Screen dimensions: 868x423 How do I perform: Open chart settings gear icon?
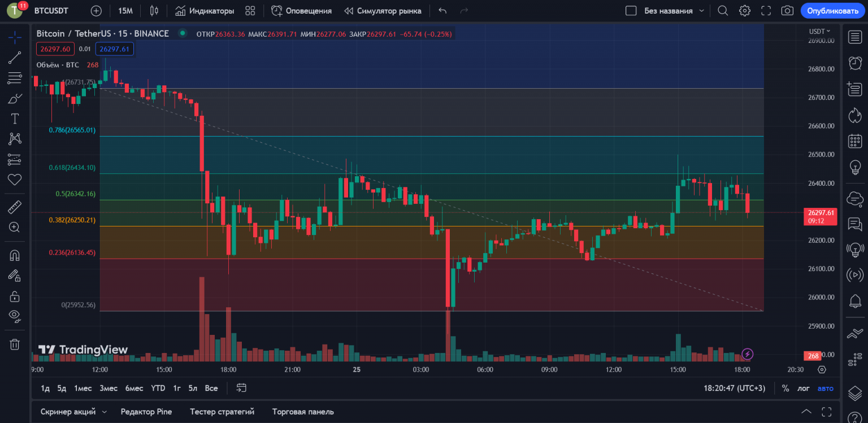[x=745, y=11]
